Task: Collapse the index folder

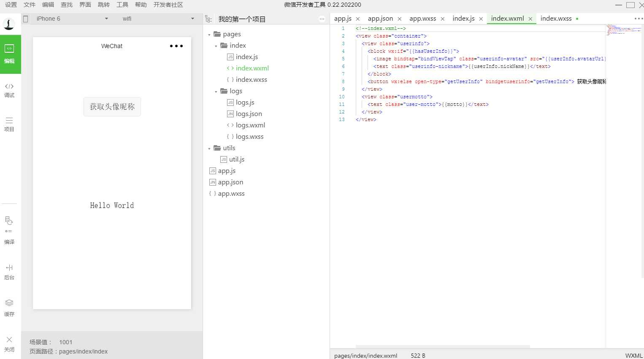Action: coord(216,46)
